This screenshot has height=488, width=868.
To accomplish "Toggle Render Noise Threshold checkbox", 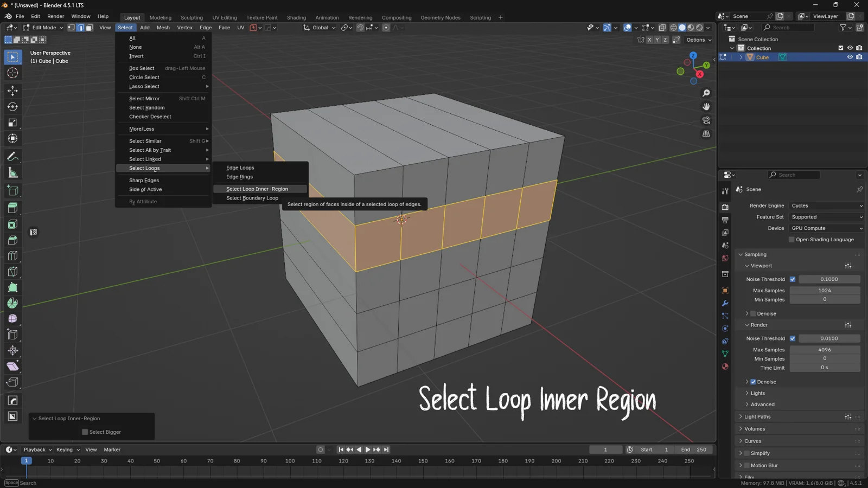I will [x=793, y=338].
